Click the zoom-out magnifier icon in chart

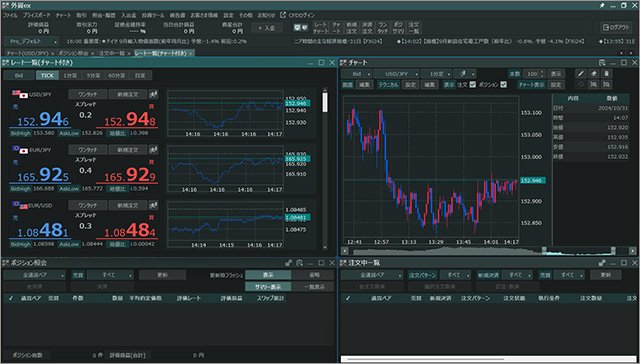point(607,84)
